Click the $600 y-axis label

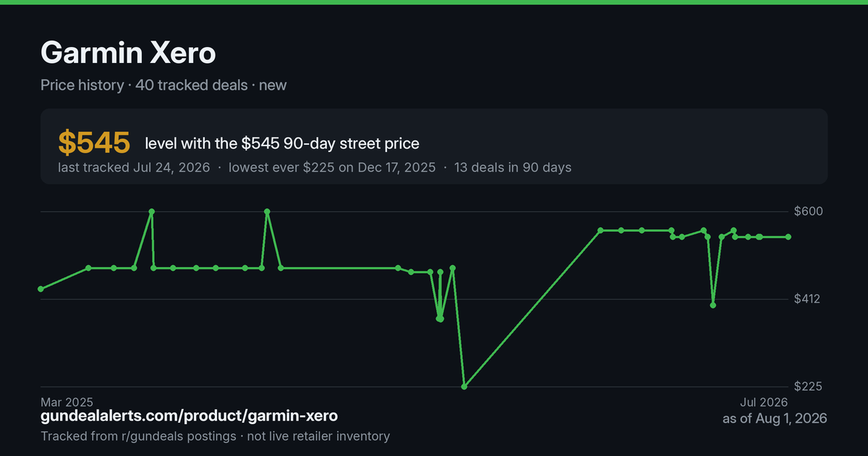pyautogui.click(x=808, y=211)
